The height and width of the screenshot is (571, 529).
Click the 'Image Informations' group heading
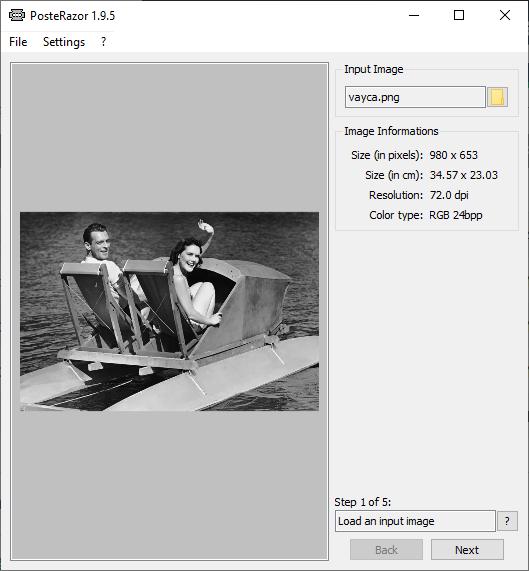(391, 131)
